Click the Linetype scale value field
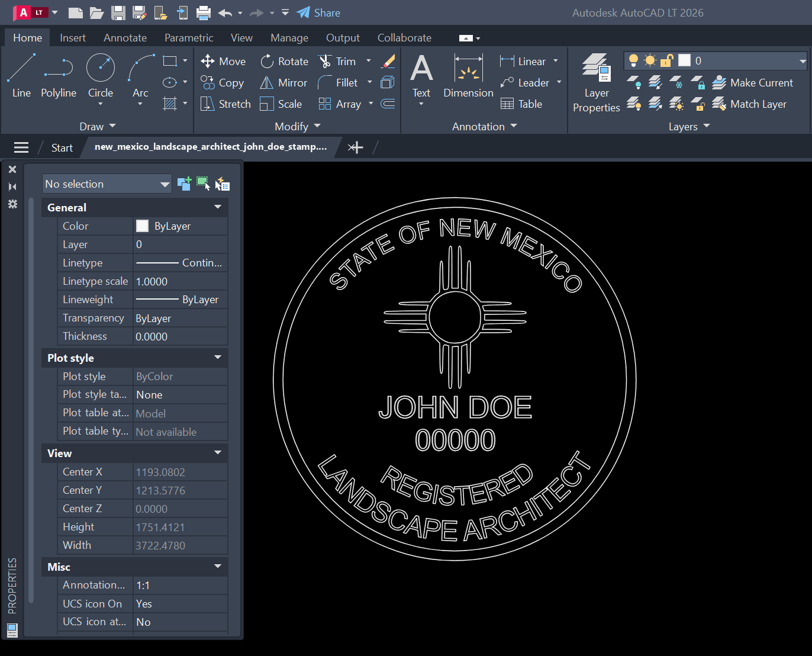 tap(181, 281)
